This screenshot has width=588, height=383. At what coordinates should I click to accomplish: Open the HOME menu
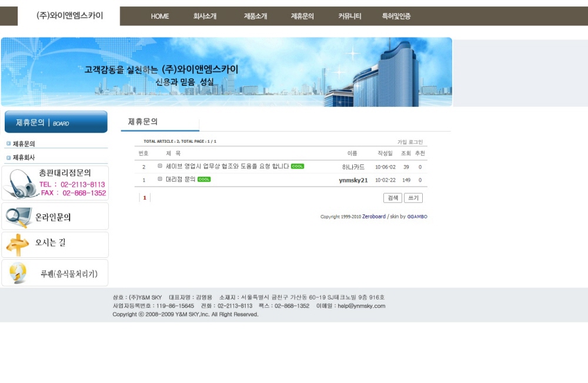[x=160, y=16]
